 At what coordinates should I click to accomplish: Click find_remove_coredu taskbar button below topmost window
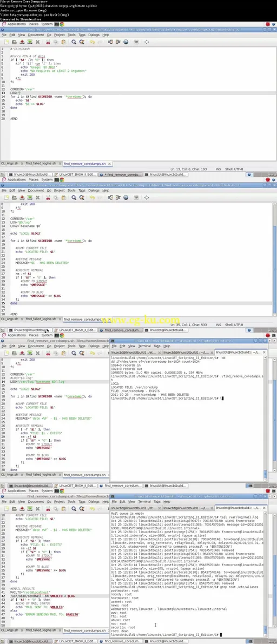coord(121,174)
